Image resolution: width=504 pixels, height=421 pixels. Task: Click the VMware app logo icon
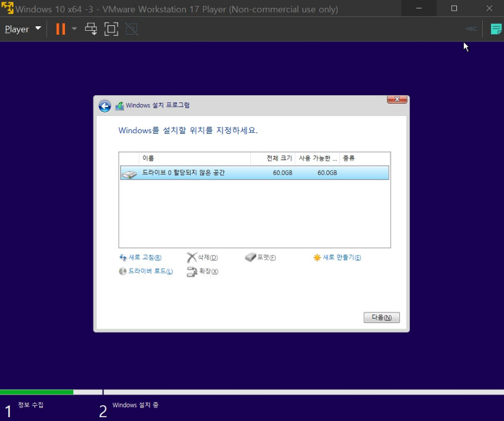[8, 8]
